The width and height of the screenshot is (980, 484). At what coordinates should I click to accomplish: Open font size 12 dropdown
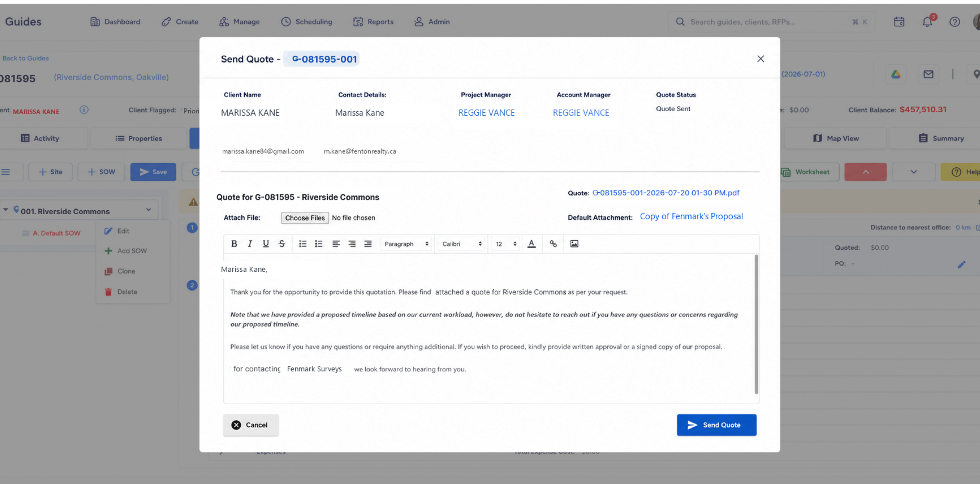coord(506,244)
